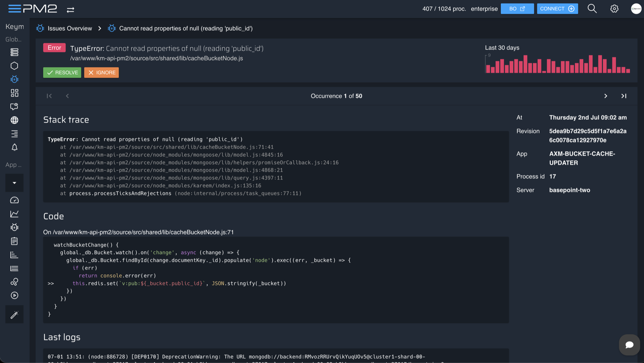
Task: Click the breadcrumb chevron separator
Action: 100,28
